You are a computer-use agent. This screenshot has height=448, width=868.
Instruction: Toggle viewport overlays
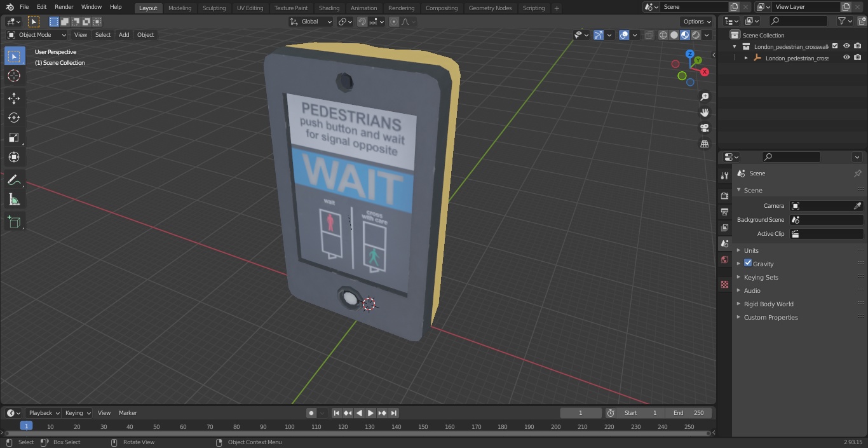click(x=624, y=36)
